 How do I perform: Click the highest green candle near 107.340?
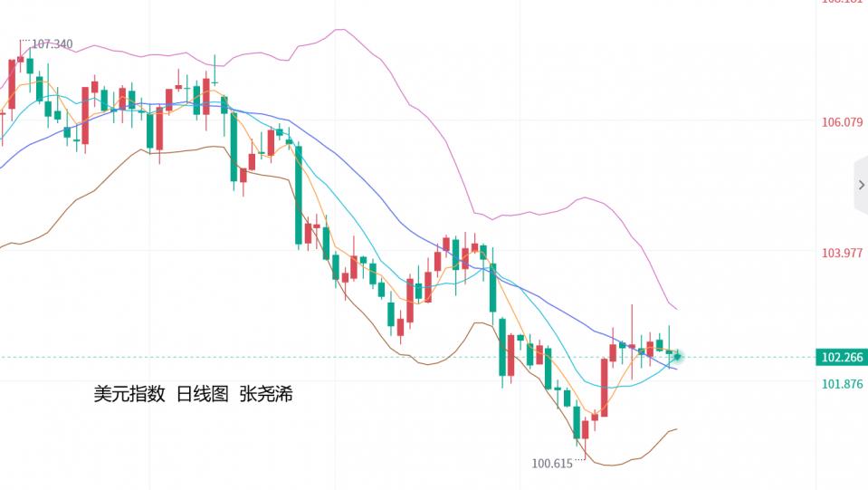[x=30, y=65]
